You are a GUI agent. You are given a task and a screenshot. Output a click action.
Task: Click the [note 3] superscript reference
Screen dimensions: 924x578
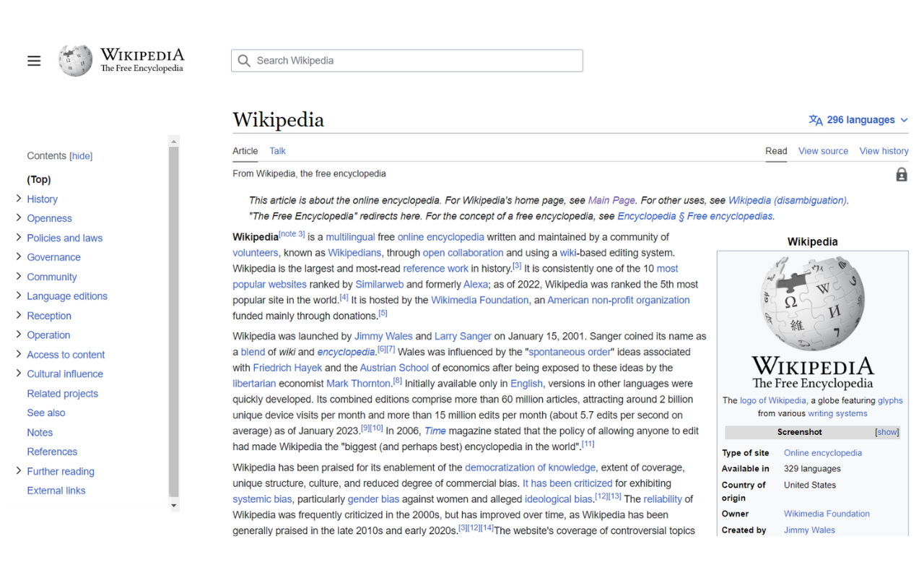[292, 234]
